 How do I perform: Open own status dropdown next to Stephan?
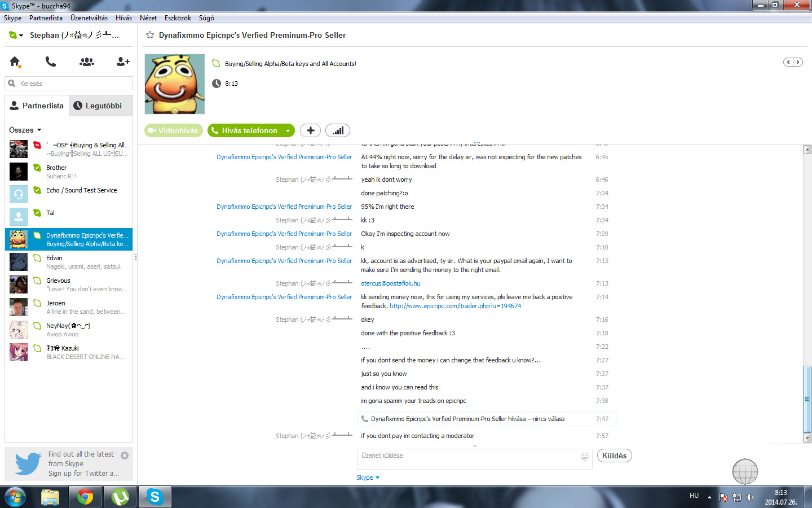[15, 35]
